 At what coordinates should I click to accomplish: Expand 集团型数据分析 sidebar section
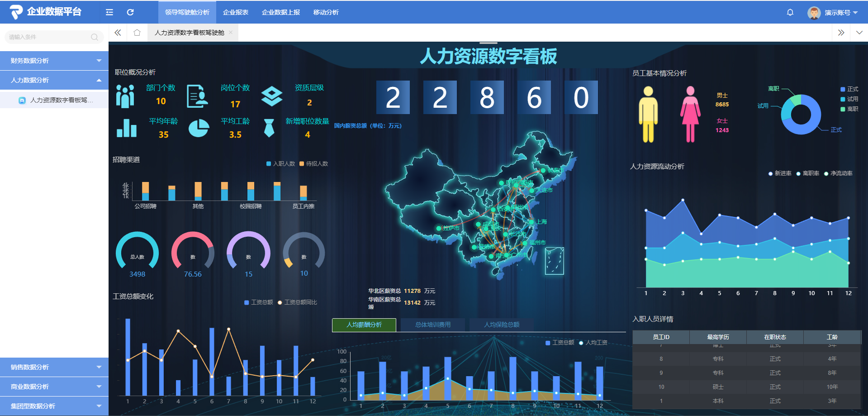[54, 406]
